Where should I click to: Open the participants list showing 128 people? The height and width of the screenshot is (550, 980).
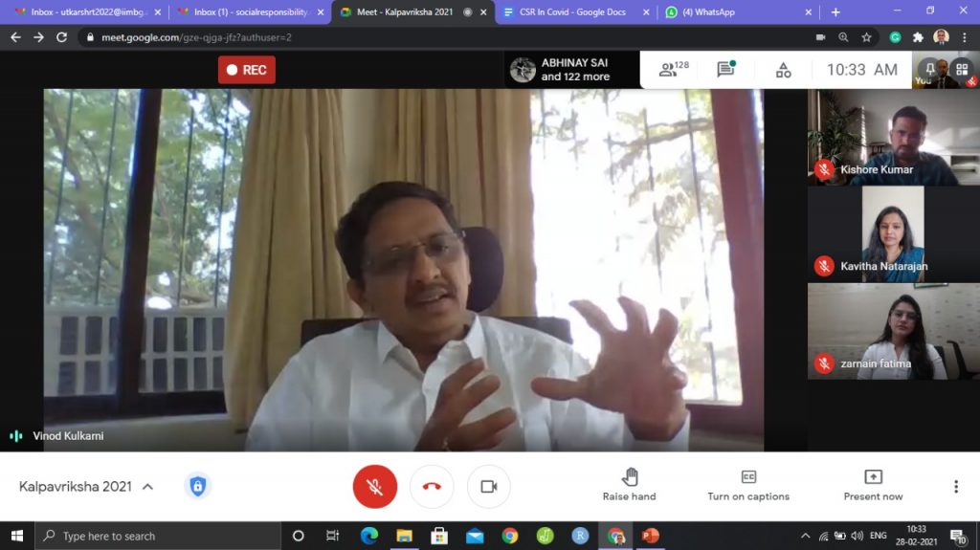(x=673, y=70)
